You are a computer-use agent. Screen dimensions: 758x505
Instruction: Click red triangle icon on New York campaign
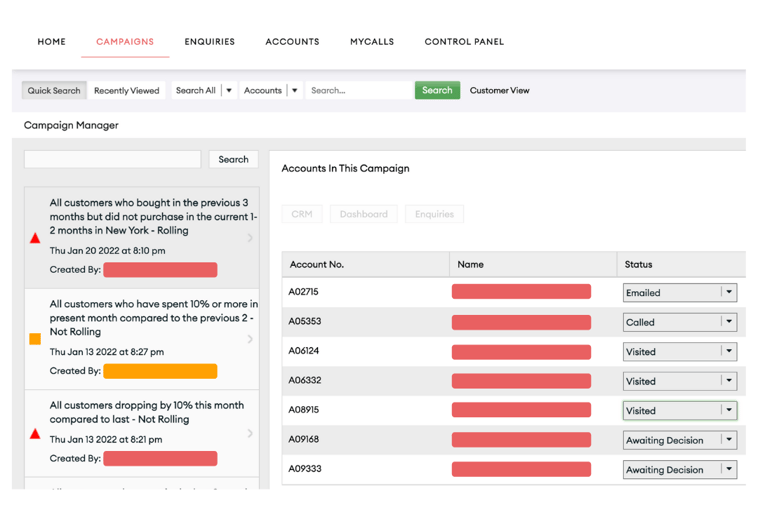click(x=35, y=238)
